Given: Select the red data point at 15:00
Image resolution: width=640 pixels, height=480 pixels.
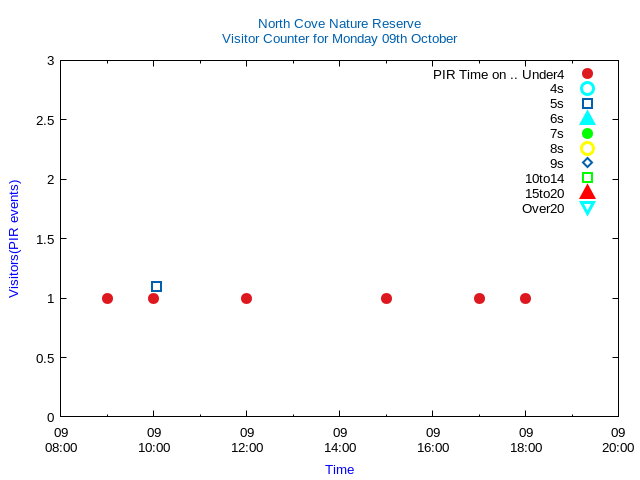Looking at the screenshot, I should tap(386, 298).
